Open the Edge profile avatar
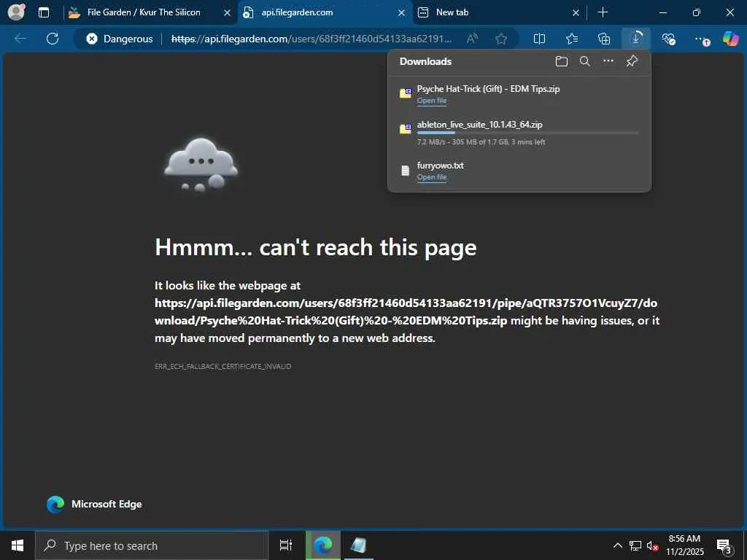The width and height of the screenshot is (747, 560). [17, 12]
